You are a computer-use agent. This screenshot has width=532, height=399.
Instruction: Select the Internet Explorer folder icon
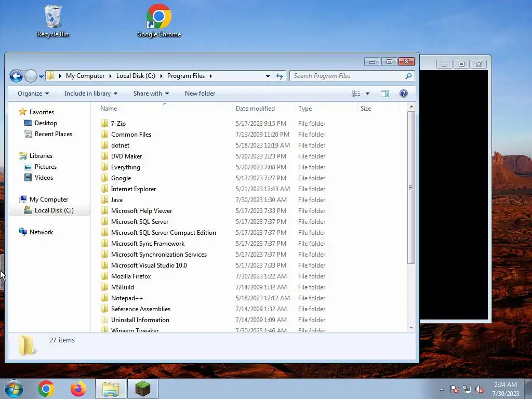104,189
